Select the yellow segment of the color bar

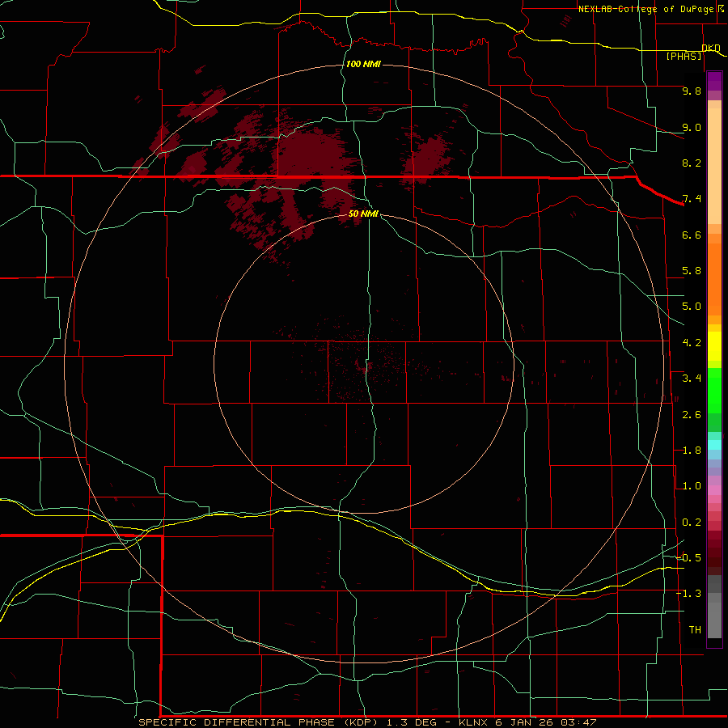tap(714, 346)
